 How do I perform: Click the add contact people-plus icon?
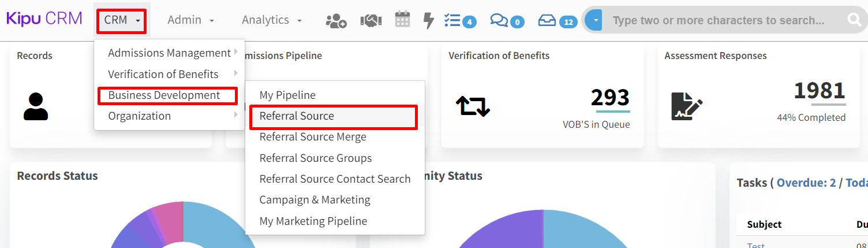336,21
